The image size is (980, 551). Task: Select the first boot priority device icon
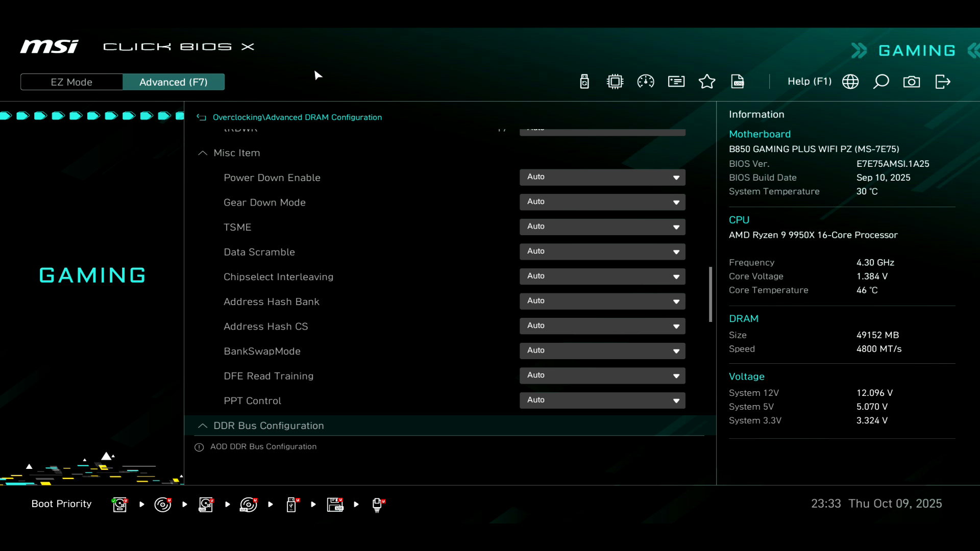(x=119, y=504)
